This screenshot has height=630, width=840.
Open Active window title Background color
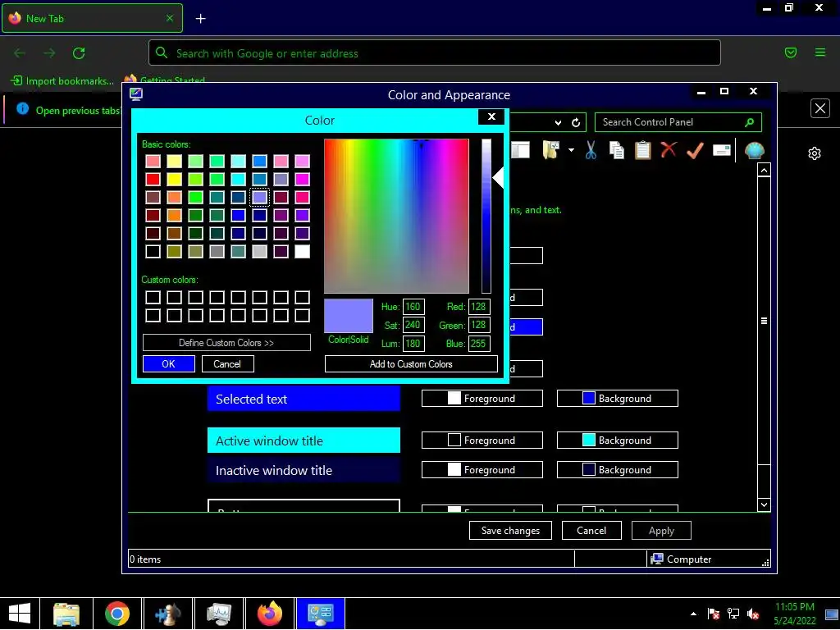[618, 440]
